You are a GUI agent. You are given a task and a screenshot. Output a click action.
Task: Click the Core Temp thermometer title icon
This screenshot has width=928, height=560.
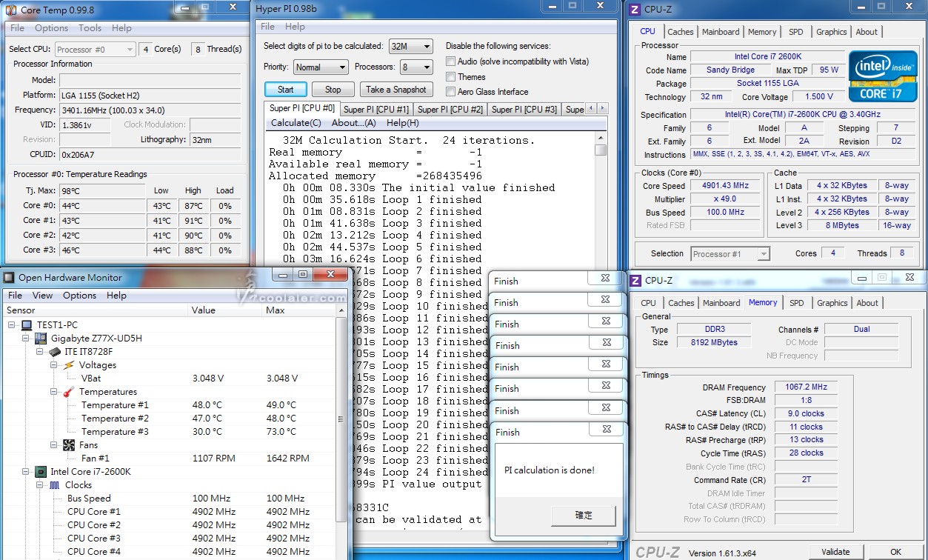(11, 10)
